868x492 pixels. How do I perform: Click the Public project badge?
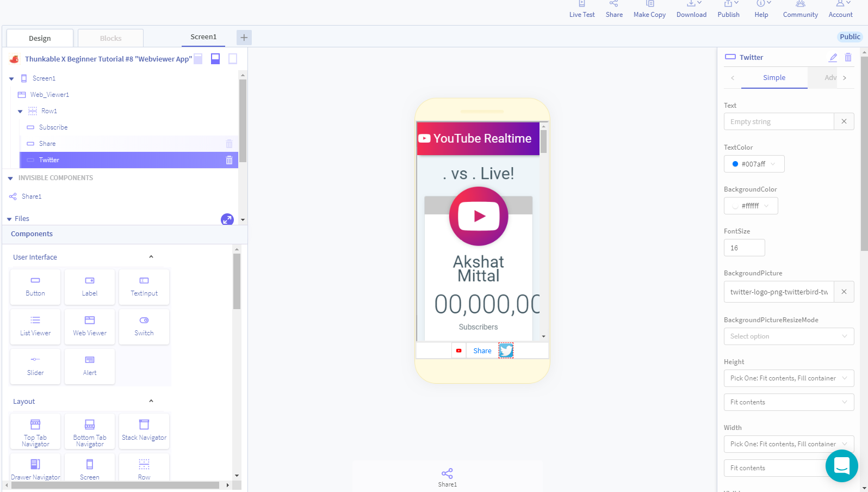pyautogui.click(x=850, y=36)
